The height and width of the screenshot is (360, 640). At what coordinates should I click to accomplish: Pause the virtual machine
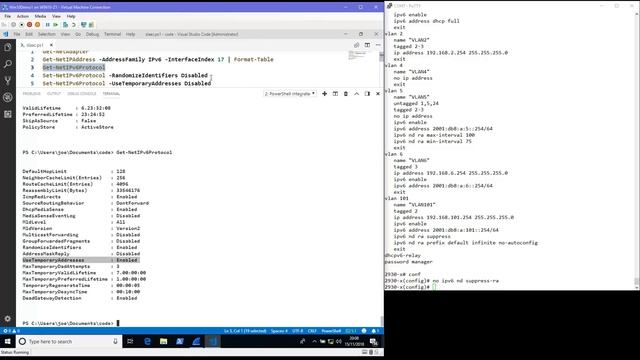coord(47,24)
